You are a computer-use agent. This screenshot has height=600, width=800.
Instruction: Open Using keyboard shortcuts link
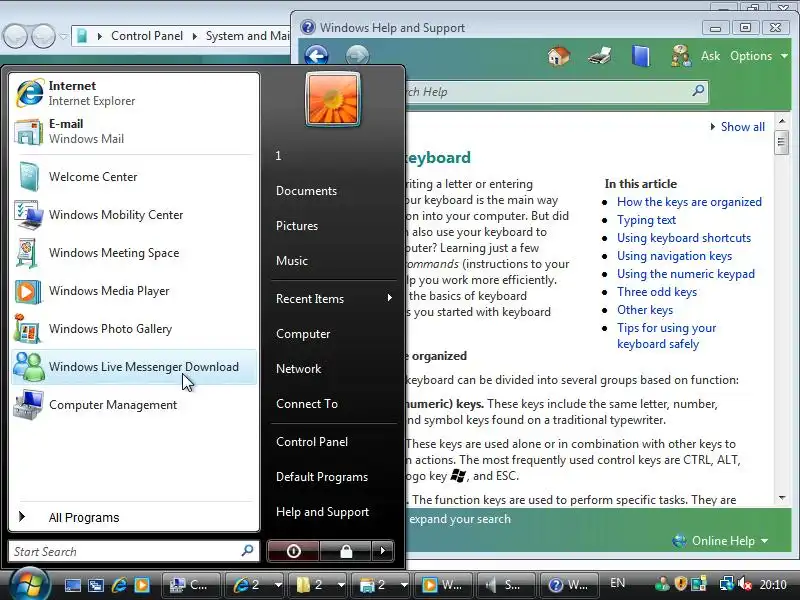pyautogui.click(x=684, y=238)
